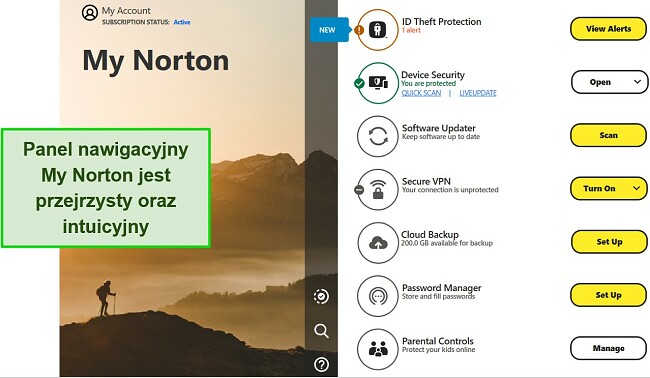Click the Password Manager title
This screenshot has width=650, height=378.
pos(441,287)
